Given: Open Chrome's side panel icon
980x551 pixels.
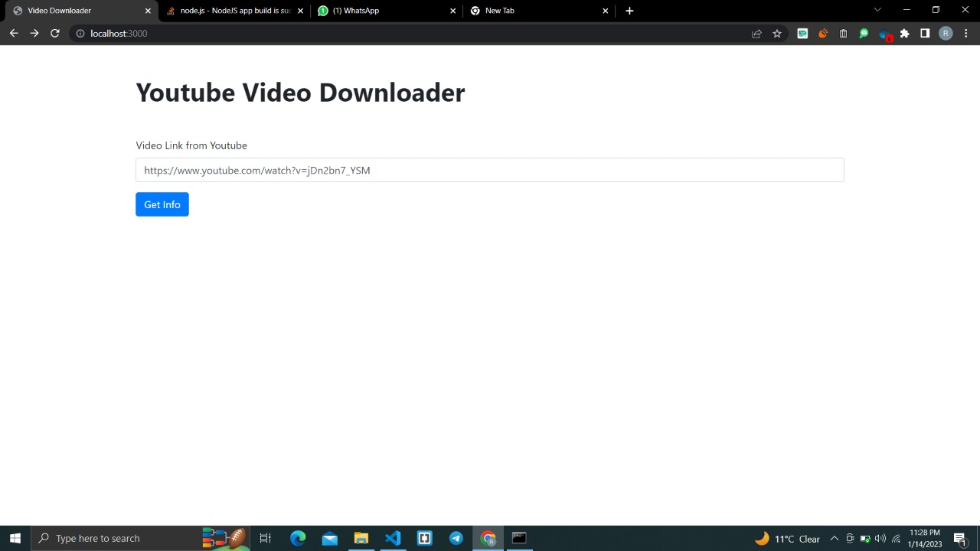Looking at the screenshot, I should [925, 33].
